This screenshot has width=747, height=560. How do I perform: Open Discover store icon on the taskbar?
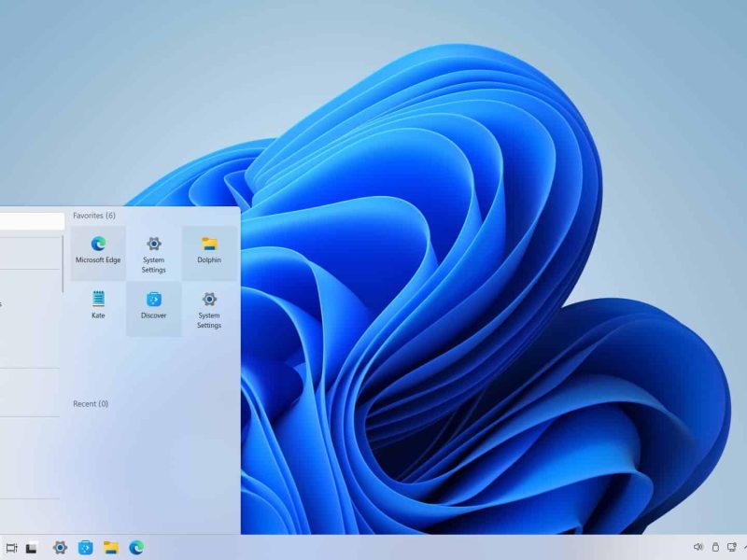(x=86, y=548)
